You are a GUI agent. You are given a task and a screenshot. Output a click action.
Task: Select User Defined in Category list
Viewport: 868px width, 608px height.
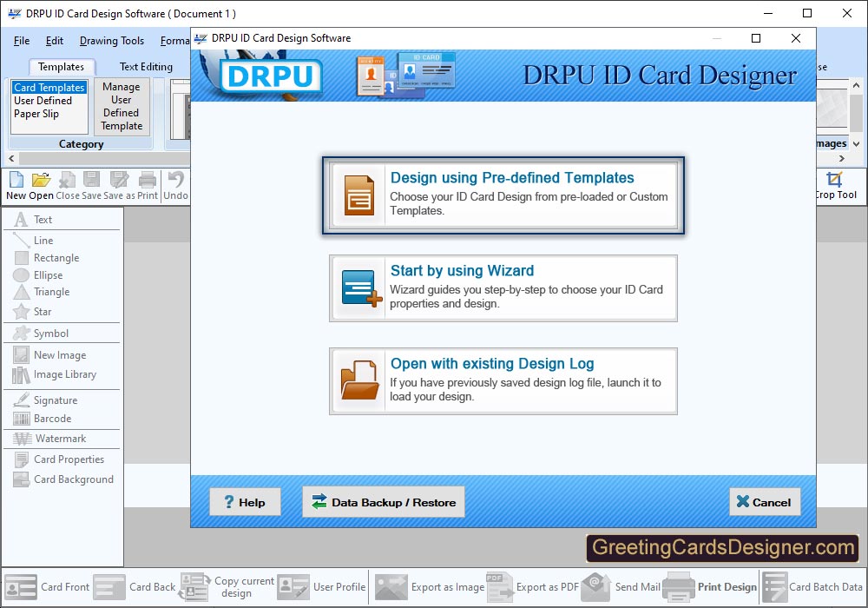click(x=43, y=101)
